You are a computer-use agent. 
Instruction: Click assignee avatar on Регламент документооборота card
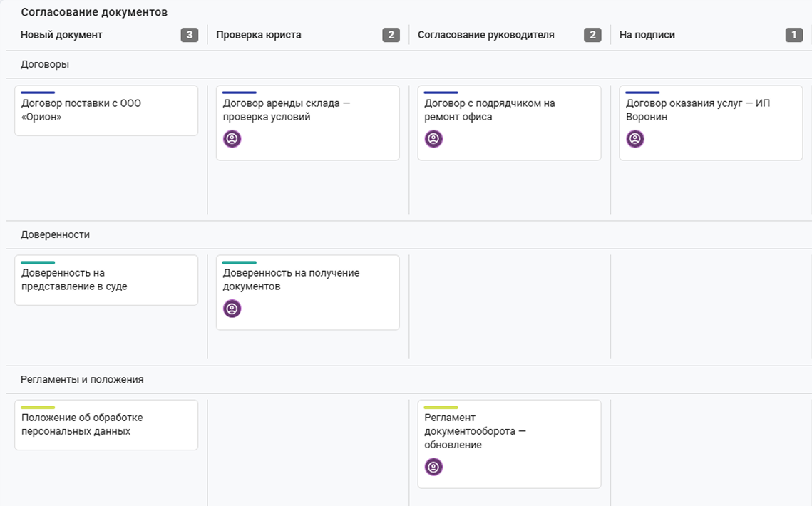coord(433,467)
